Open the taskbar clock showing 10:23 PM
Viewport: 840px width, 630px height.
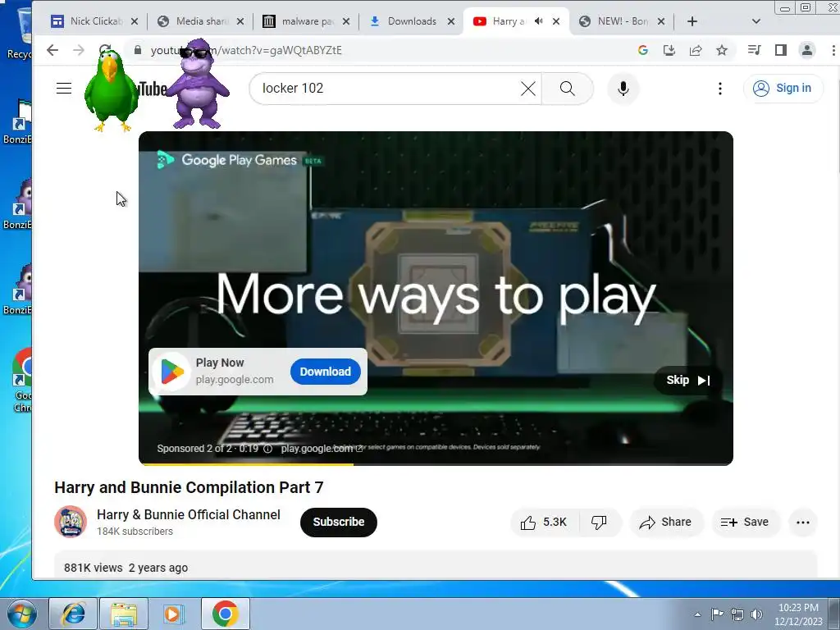coord(798,614)
